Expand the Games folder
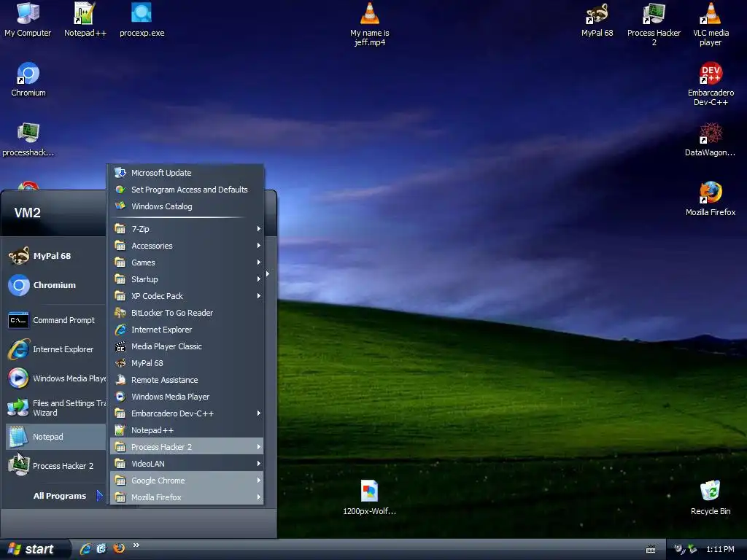 187,262
